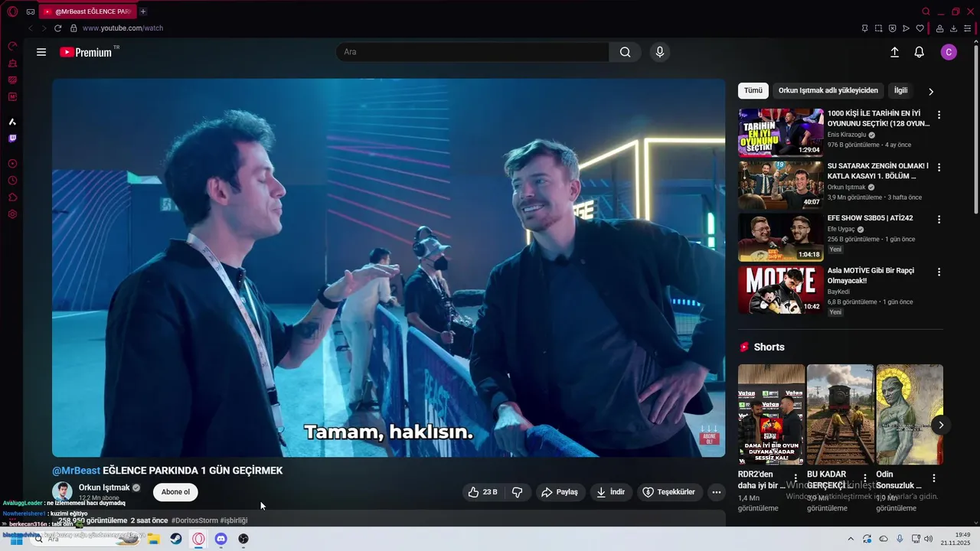Image resolution: width=980 pixels, height=551 pixels.
Task: Open options for 1000 KİŞİ İLE video
Action: tap(939, 115)
